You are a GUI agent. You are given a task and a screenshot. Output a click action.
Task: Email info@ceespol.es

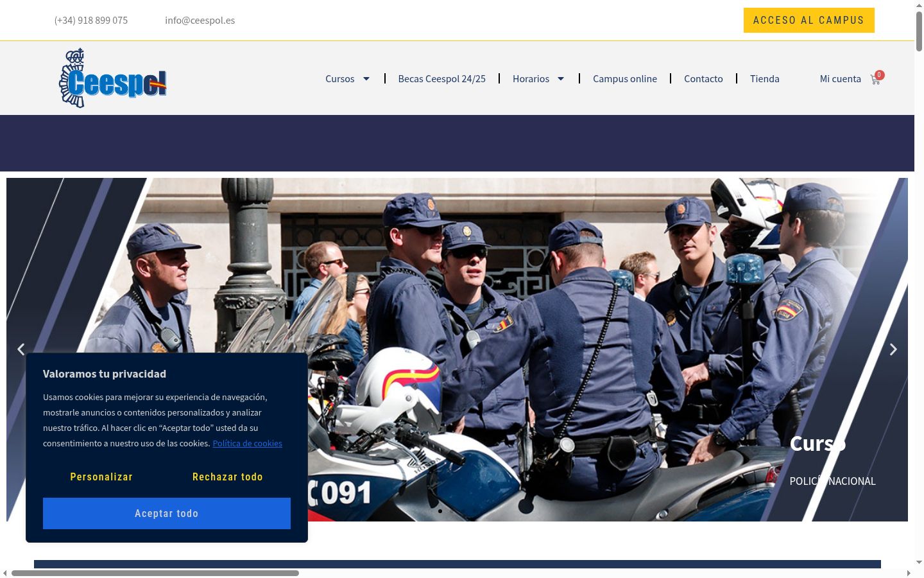(200, 20)
